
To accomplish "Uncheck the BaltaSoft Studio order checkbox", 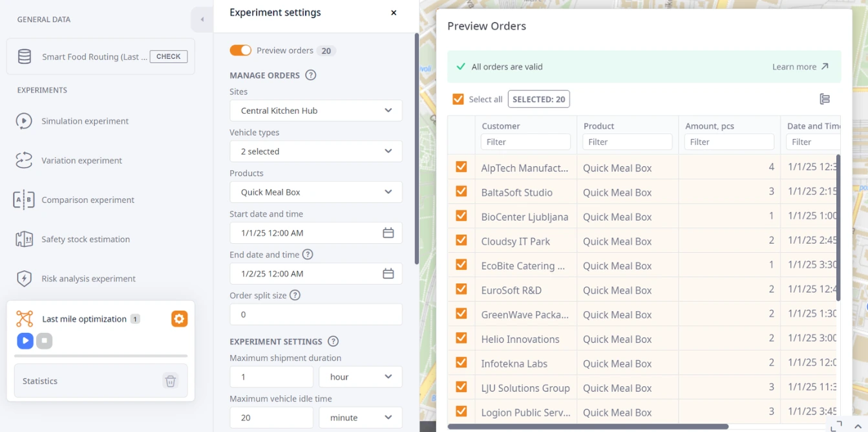I will tap(461, 191).
